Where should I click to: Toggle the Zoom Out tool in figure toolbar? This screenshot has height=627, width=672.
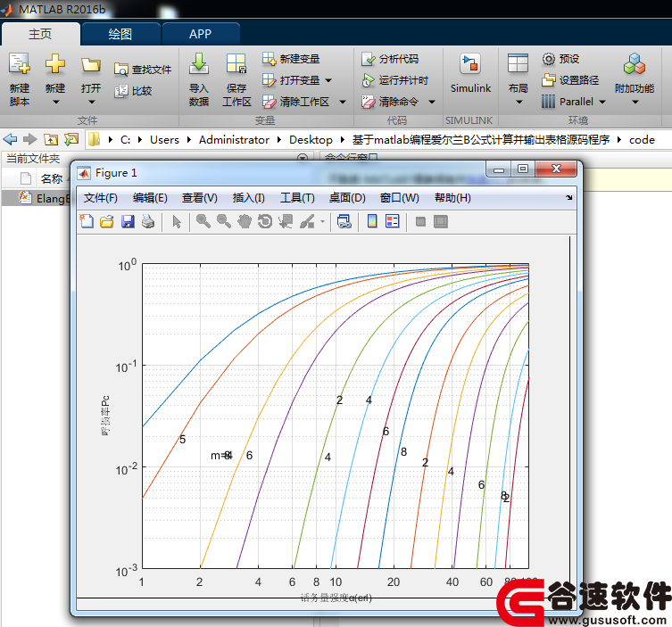pos(224,221)
